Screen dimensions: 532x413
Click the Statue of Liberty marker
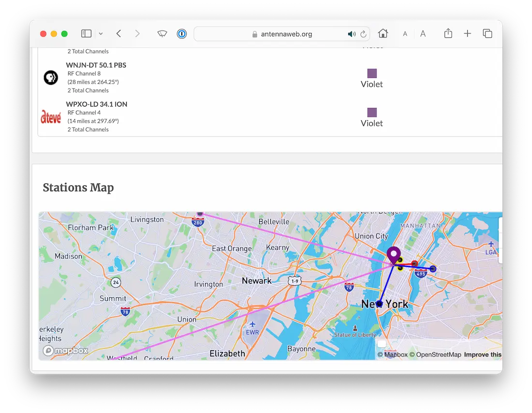coord(355,328)
